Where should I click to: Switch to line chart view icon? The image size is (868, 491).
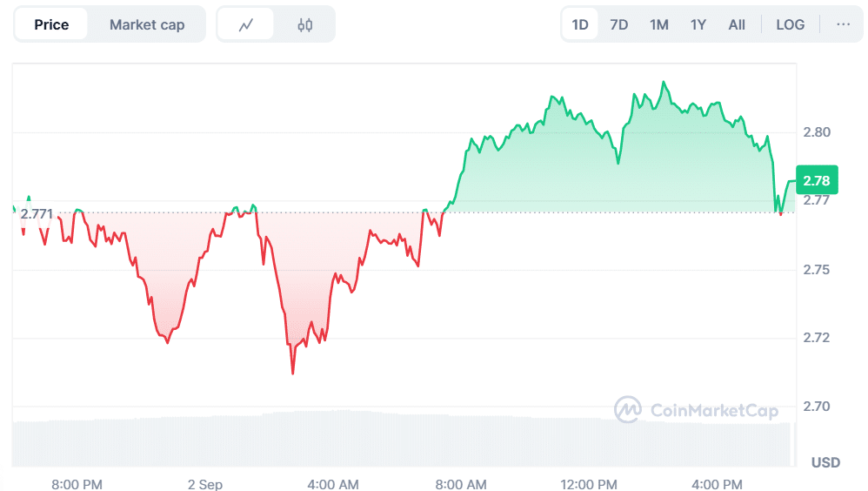pyautogui.click(x=246, y=25)
